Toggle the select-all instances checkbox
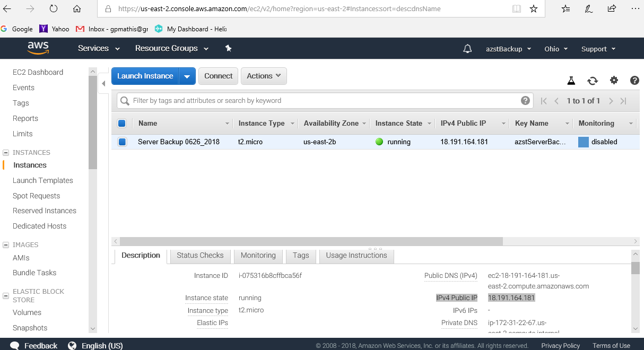This screenshot has width=644, height=350. [121, 124]
